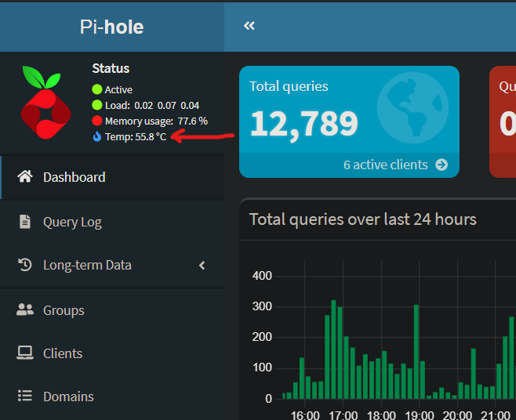This screenshot has width=516, height=420.
Task: Click the Clients laptop icon
Action: pos(25,353)
